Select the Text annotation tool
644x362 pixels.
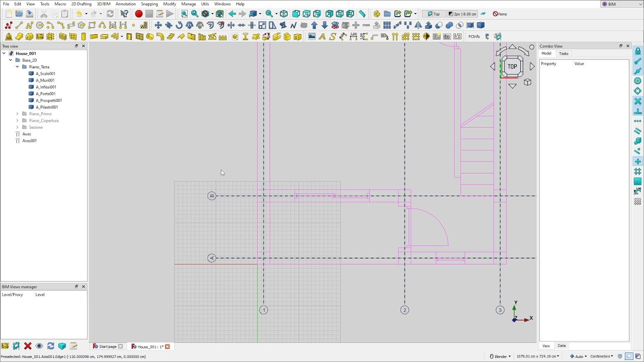pyautogui.click(x=322, y=37)
